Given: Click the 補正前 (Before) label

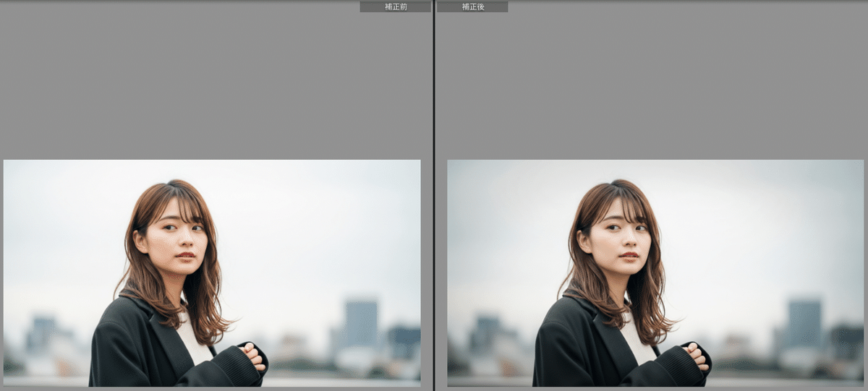Looking at the screenshot, I should point(395,7).
